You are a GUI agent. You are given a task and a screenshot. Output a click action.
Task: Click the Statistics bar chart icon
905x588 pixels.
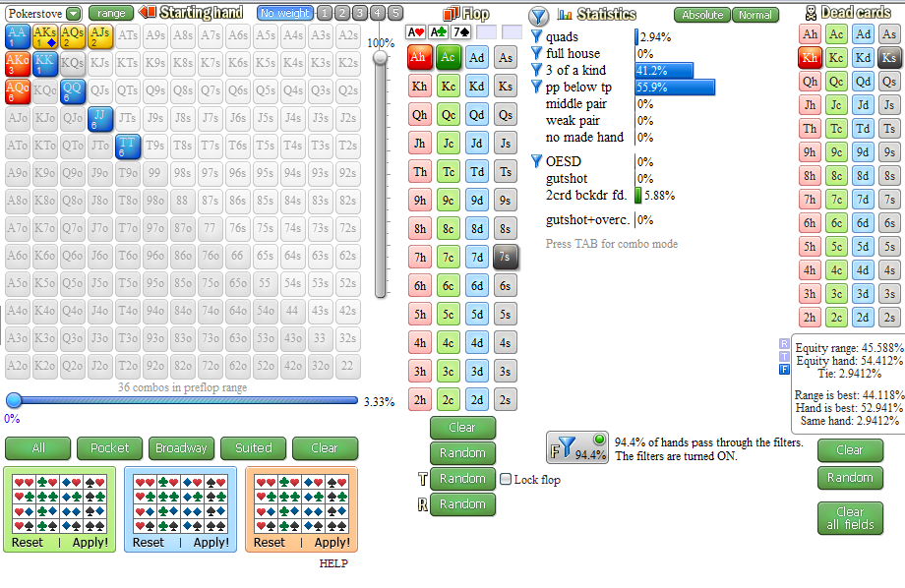coord(565,15)
